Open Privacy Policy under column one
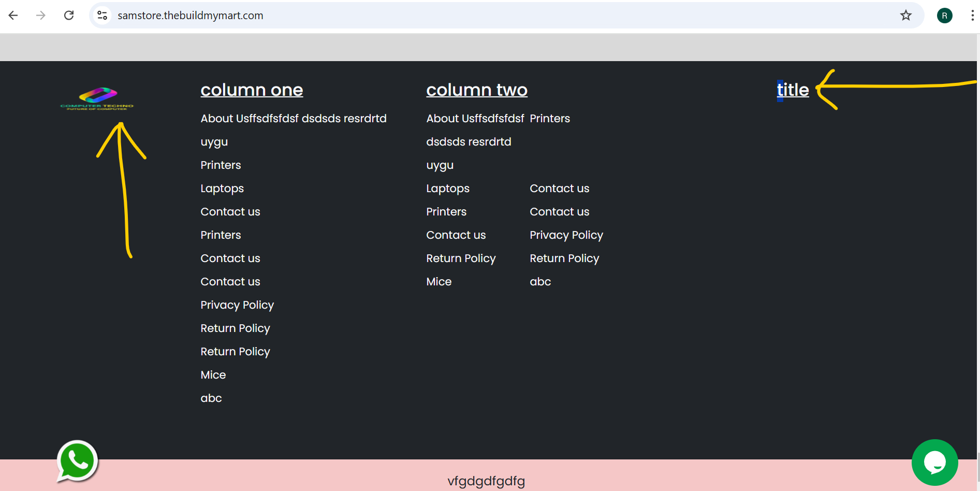The image size is (980, 491). pos(237,305)
